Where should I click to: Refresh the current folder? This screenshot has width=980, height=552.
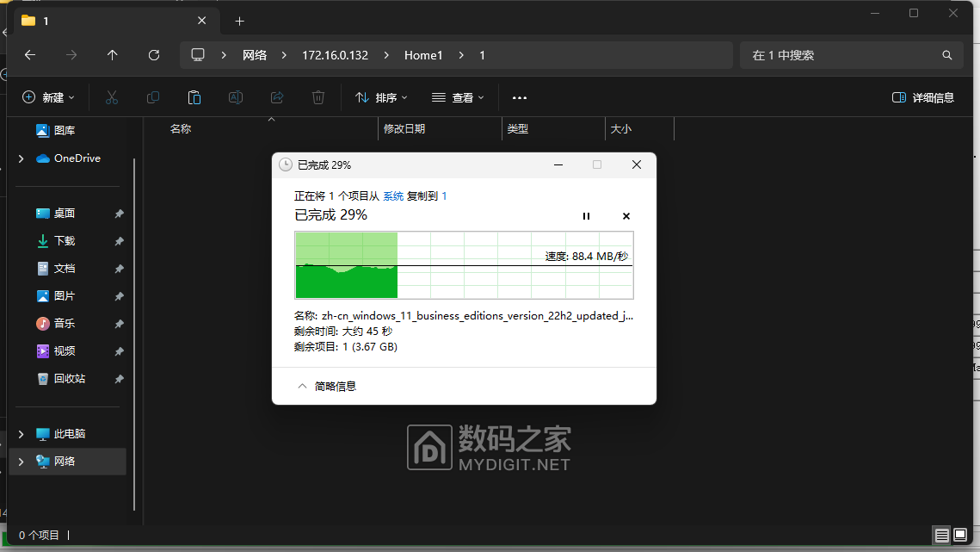point(154,55)
